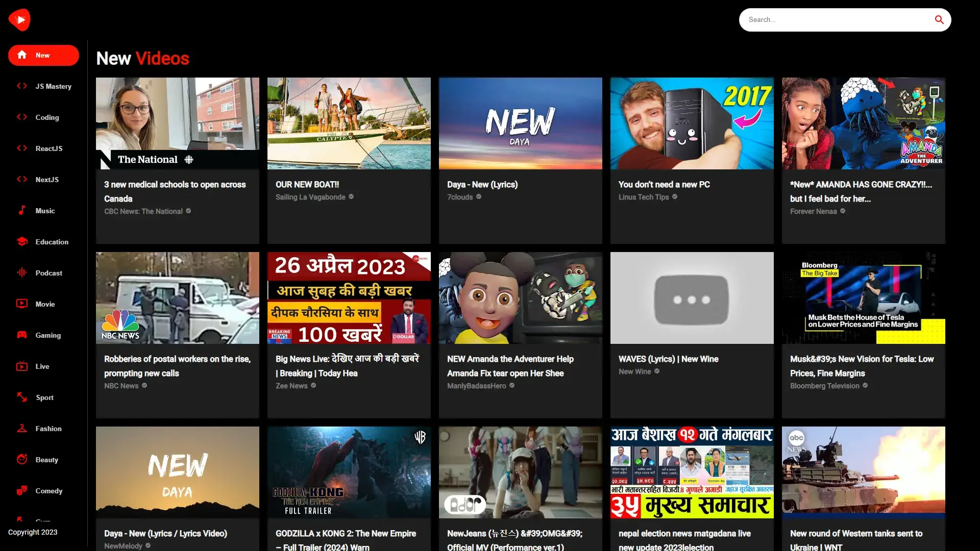This screenshot has width=980, height=551.
Task: Click verified badge next to Bloomberg Television
Action: click(x=865, y=385)
